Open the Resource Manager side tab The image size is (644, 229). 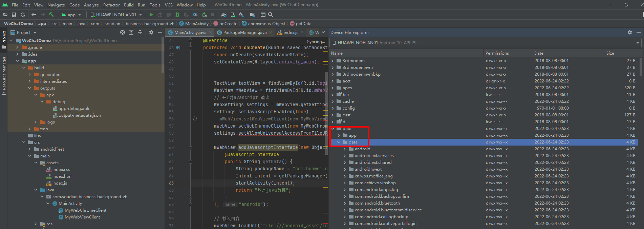coord(4,76)
